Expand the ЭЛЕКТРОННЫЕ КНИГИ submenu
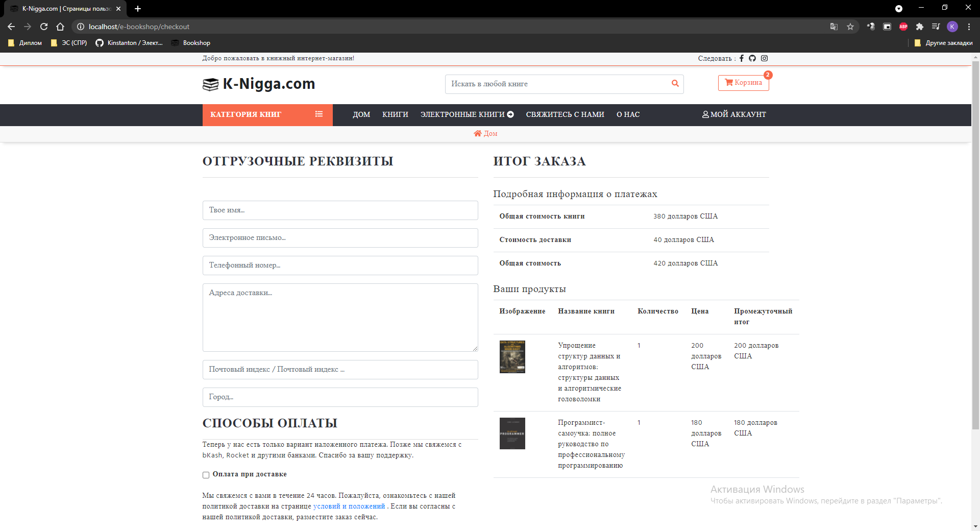Viewport: 980px width, 531px height. pyautogui.click(x=467, y=115)
